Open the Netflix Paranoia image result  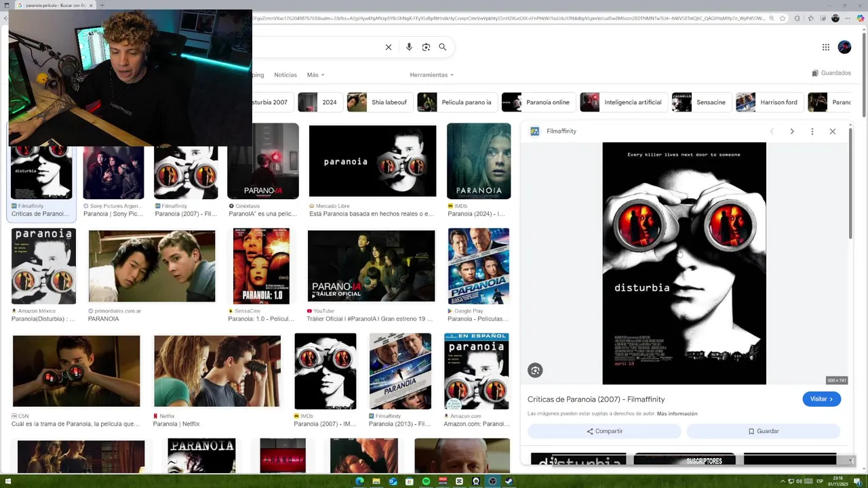pos(217,371)
